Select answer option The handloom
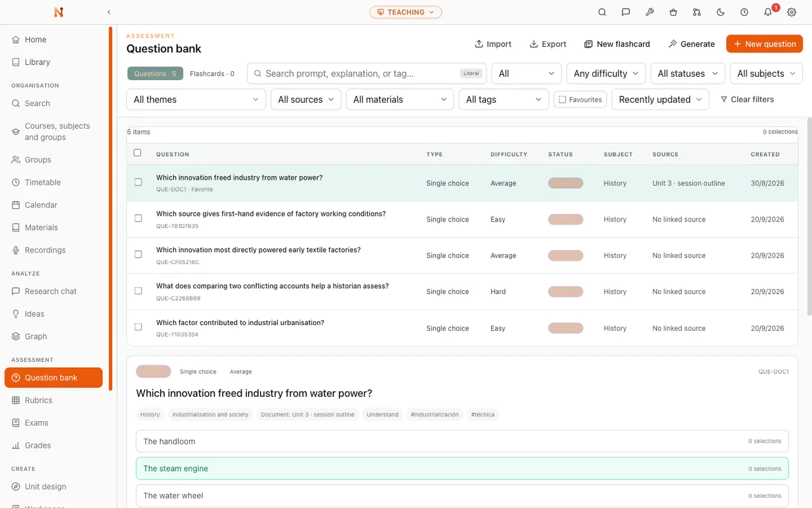Viewport: 812px width, 508px height. (x=462, y=441)
